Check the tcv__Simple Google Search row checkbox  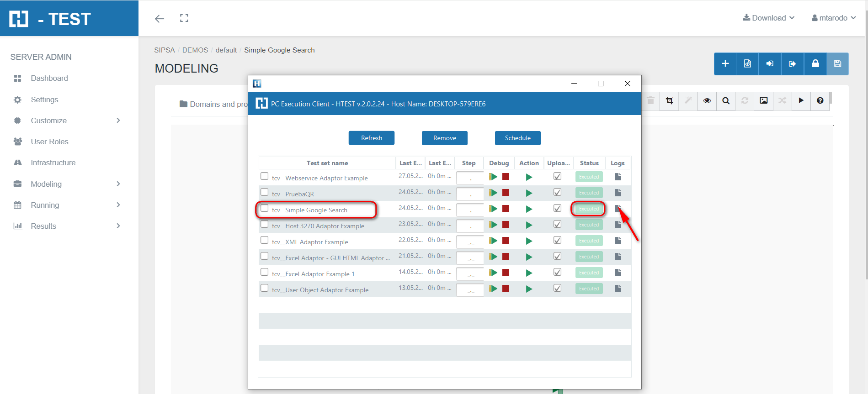pos(265,208)
